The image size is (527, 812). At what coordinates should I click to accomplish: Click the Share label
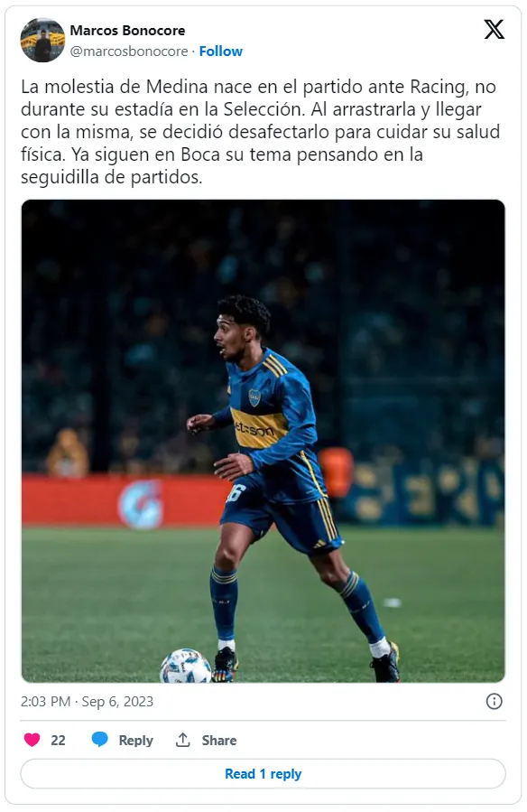point(218,741)
